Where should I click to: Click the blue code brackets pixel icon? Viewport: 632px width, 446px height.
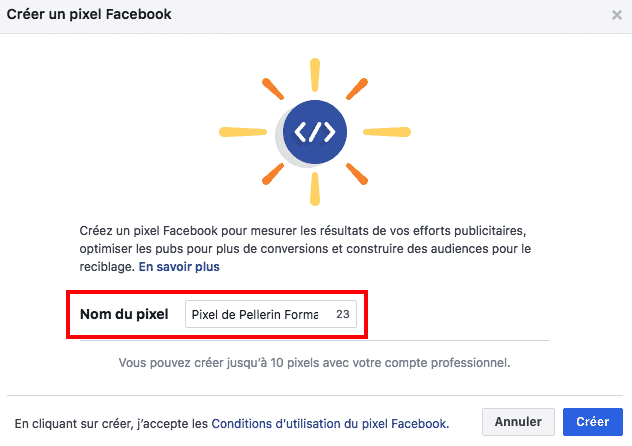315,131
